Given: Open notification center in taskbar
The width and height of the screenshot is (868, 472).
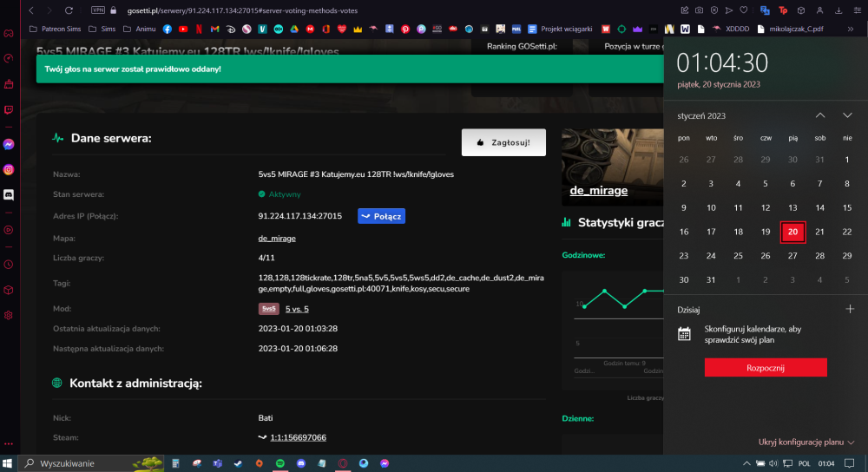Looking at the screenshot, I should coord(850,463).
